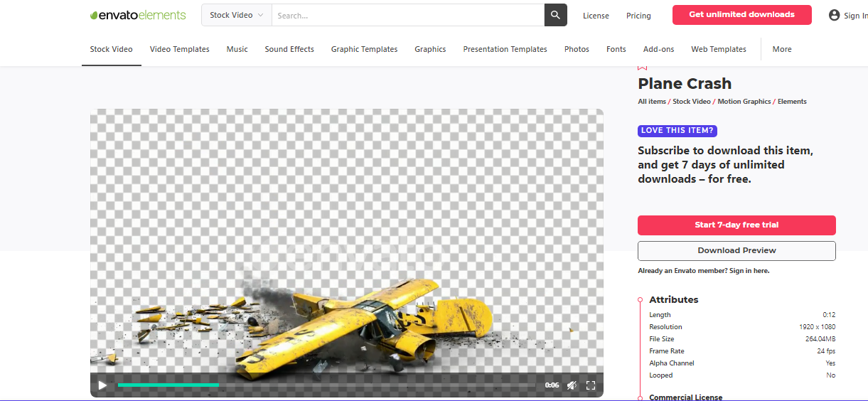Start the 7-day free trial
The width and height of the screenshot is (868, 401).
coord(736,225)
